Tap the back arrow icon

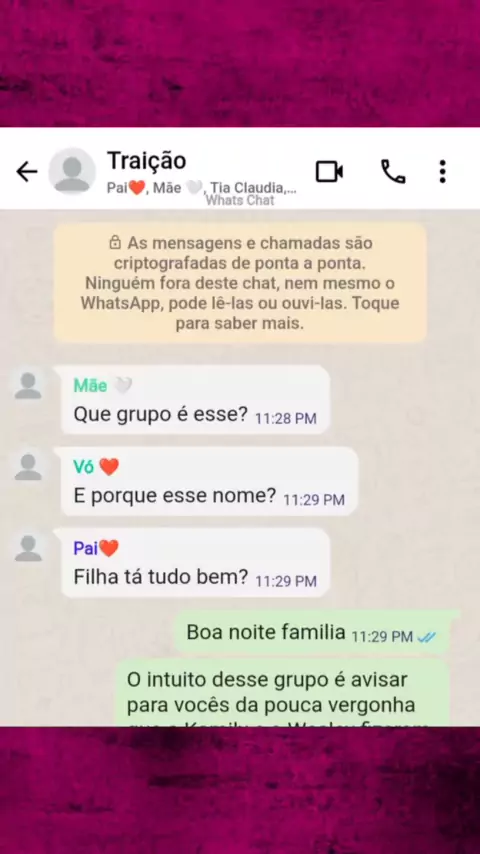(x=27, y=172)
